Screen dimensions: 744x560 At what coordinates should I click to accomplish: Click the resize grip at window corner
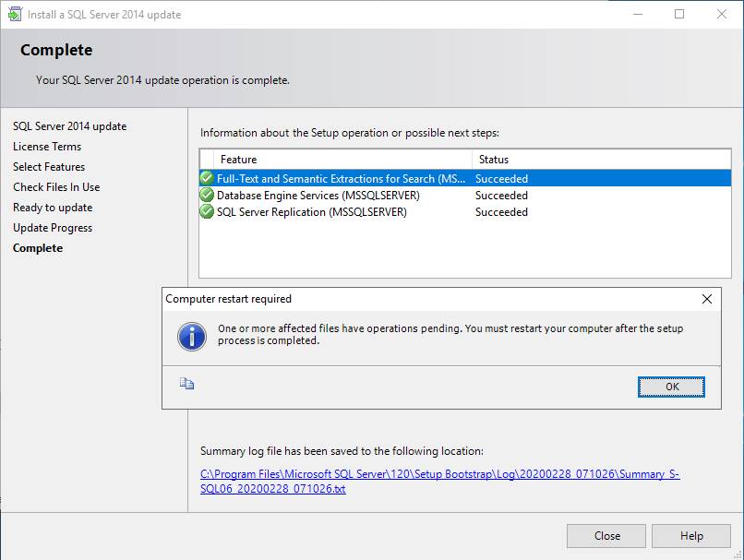(x=738, y=554)
